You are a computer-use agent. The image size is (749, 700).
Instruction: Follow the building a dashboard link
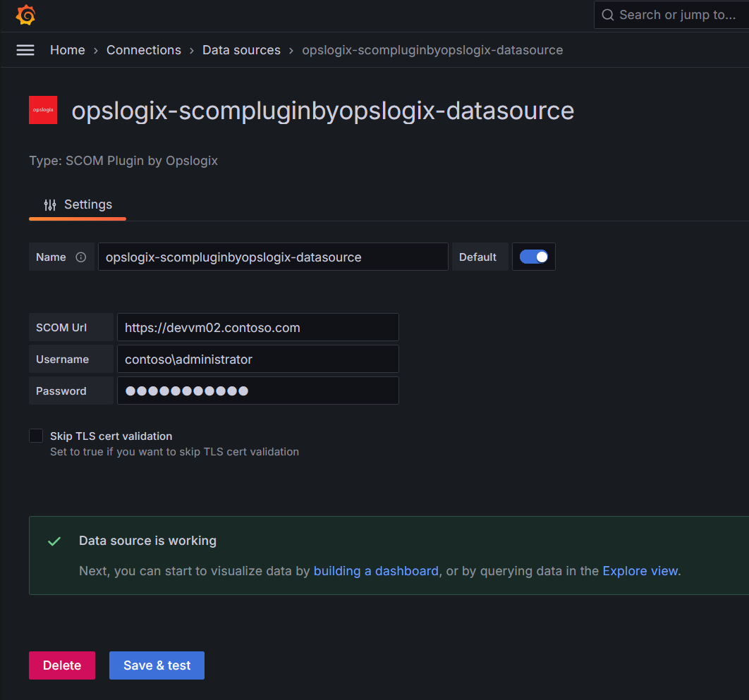(x=376, y=571)
